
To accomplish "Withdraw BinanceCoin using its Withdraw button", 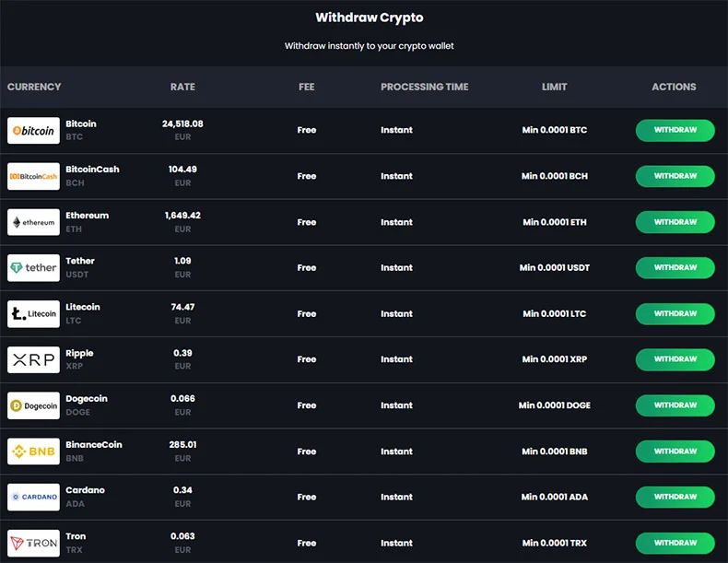I will (x=675, y=452).
